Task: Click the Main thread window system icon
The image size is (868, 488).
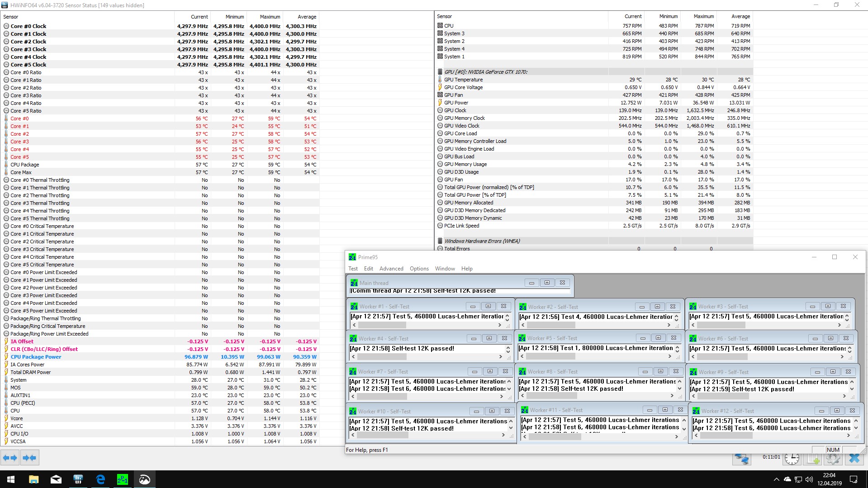Action: point(354,283)
